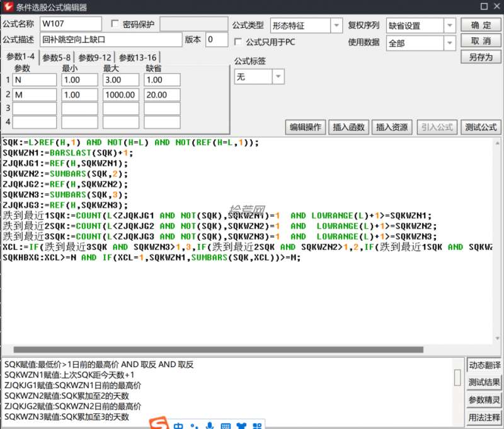Open 公式标签 dropdown
This screenshot has width=504, height=429.
[x=278, y=76]
